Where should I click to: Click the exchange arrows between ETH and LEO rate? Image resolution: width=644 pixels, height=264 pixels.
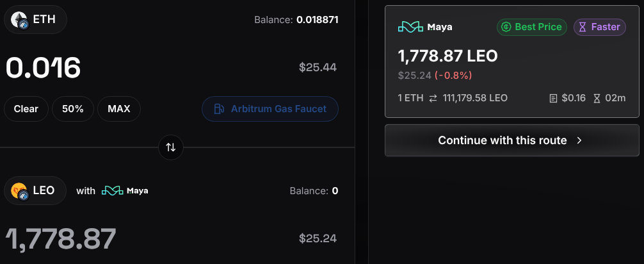point(433,98)
